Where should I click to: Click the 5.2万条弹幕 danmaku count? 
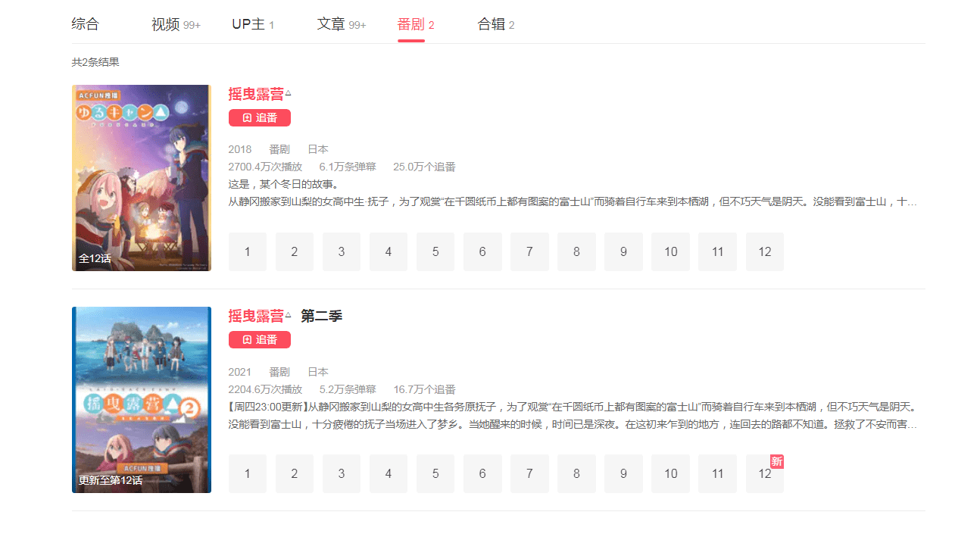coord(348,389)
